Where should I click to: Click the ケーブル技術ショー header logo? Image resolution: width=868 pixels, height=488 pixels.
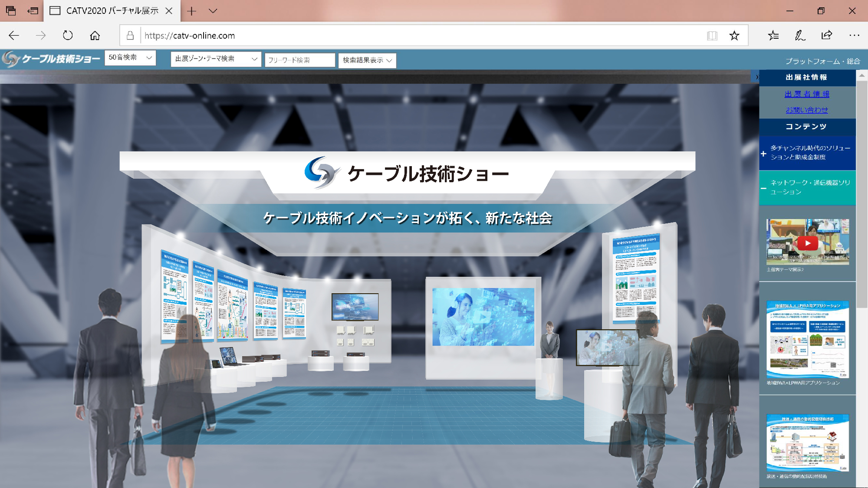[51, 59]
